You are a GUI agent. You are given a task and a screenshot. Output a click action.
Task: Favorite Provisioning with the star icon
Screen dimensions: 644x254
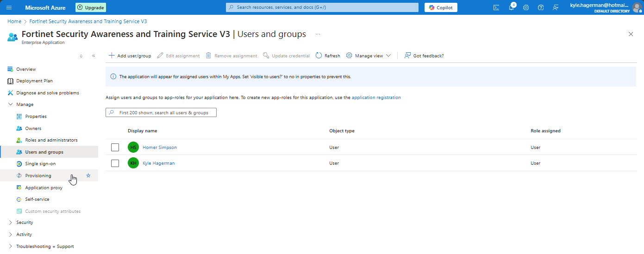click(x=88, y=176)
